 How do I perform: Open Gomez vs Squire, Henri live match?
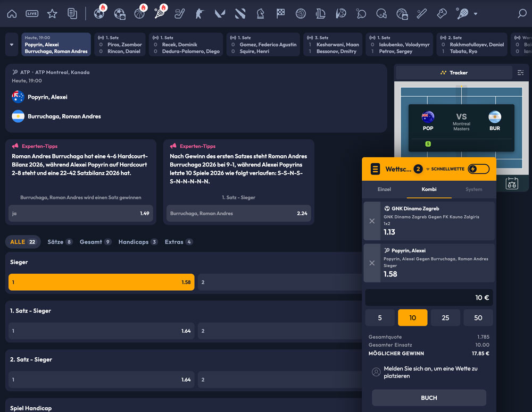click(263, 45)
